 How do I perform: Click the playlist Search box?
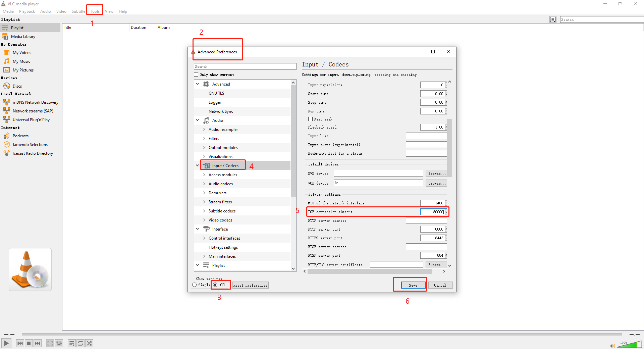[x=602, y=19]
